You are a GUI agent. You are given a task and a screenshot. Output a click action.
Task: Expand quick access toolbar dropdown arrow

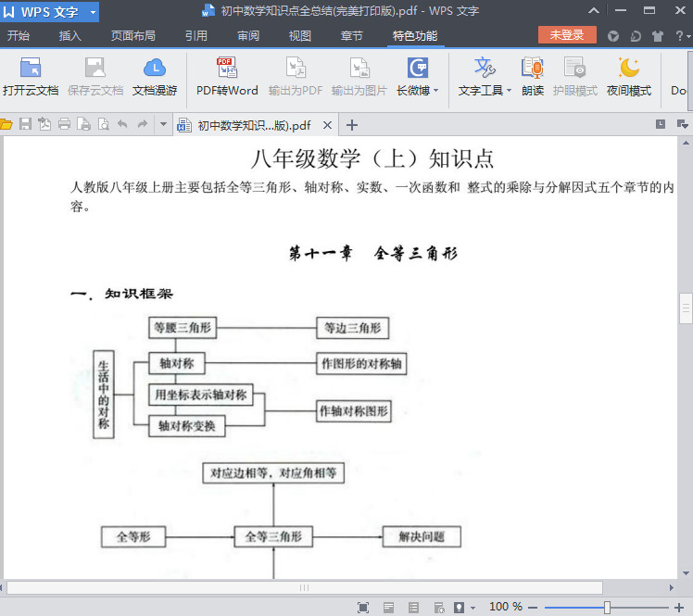coord(164,124)
